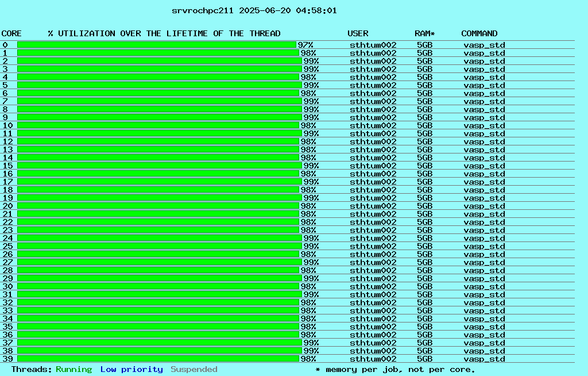Select the 97% value on core 0

pos(305,45)
